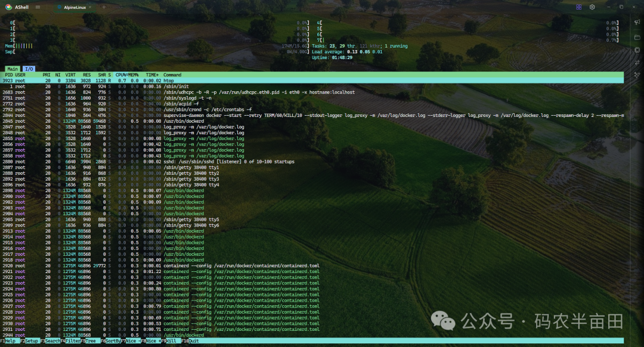644x347 pixels.
Task: Sort by VIRT column header
Action: pos(70,75)
